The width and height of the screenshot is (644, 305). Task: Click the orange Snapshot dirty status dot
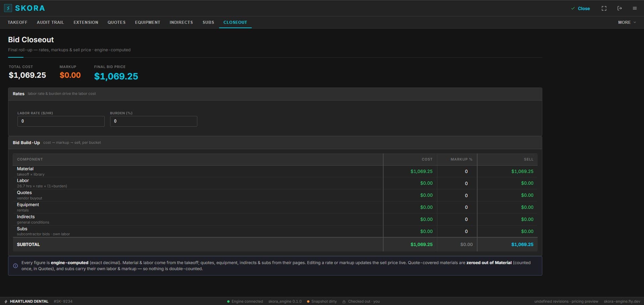pyautogui.click(x=308, y=302)
